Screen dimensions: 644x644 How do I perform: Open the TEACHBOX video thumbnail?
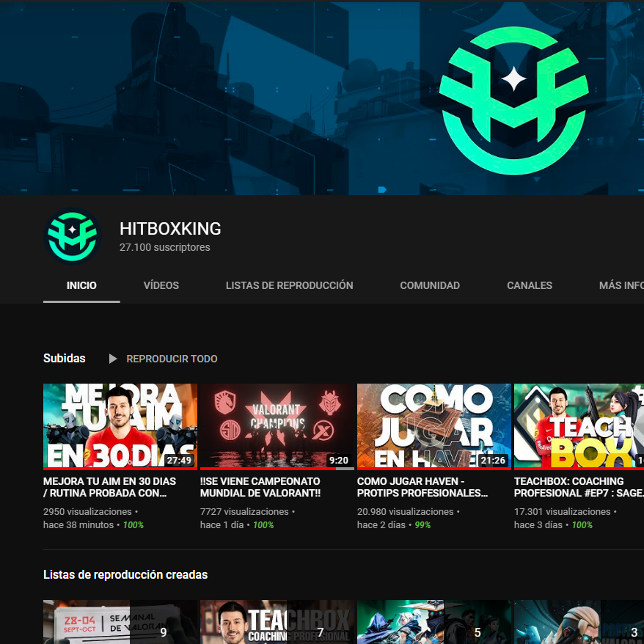pyautogui.click(x=579, y=426)
